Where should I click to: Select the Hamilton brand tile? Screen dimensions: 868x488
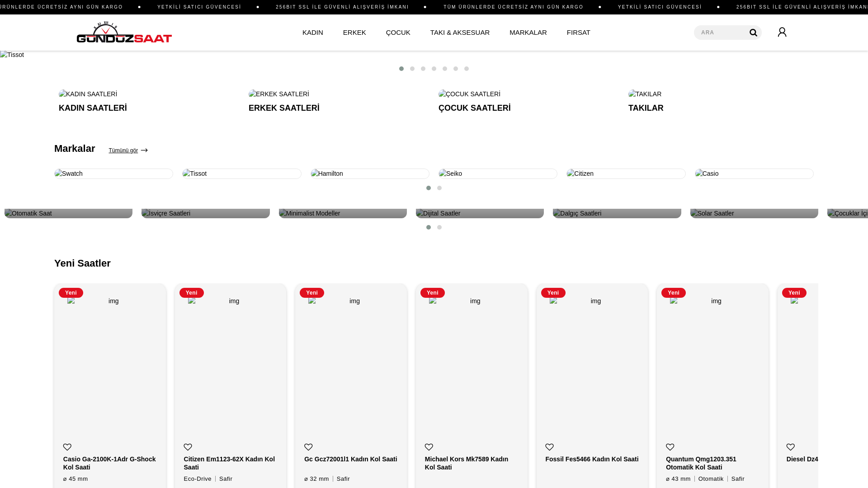click(370, 174)
